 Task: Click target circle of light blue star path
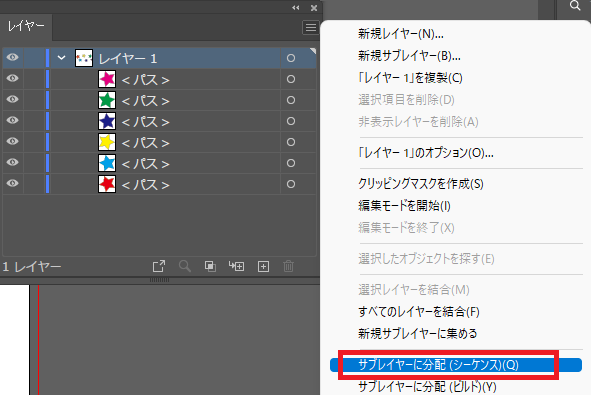291,163
